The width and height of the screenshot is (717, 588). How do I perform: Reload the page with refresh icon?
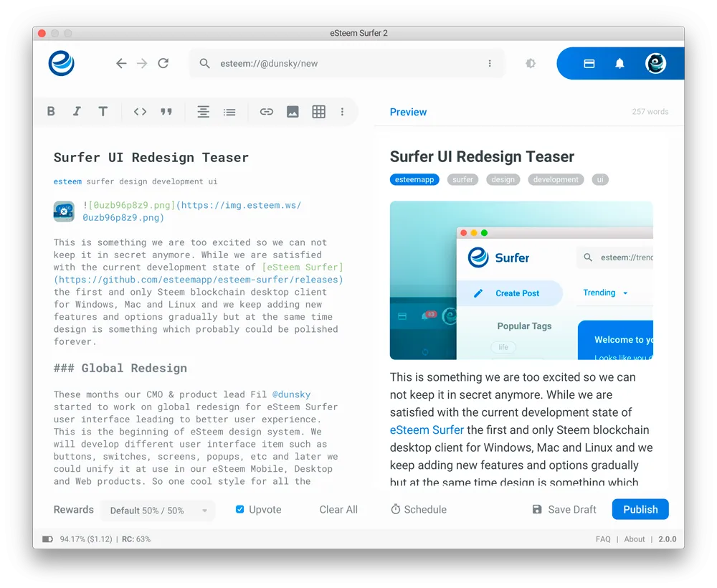point(163,63)
